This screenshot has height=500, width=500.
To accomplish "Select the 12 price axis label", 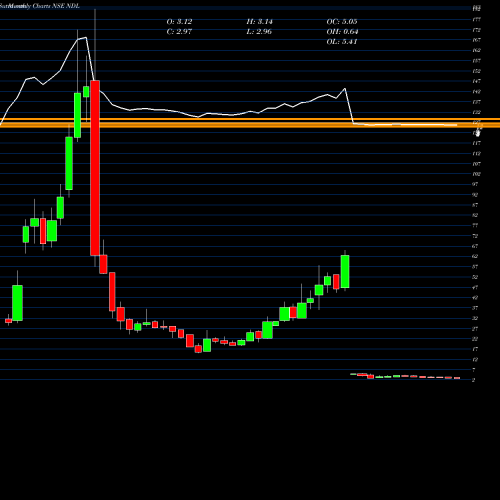I will click(475, 360).
